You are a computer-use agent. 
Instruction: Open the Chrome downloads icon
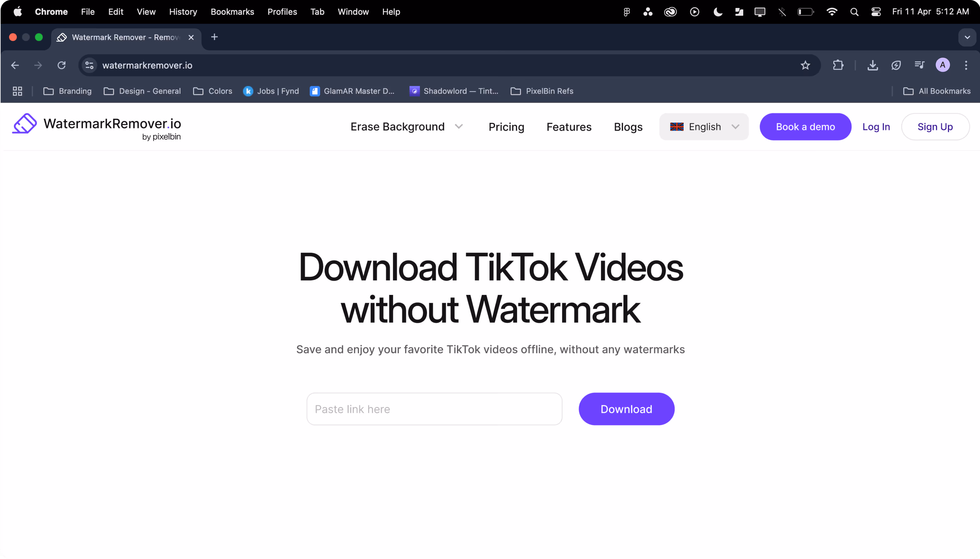click(x=872, y=65)
